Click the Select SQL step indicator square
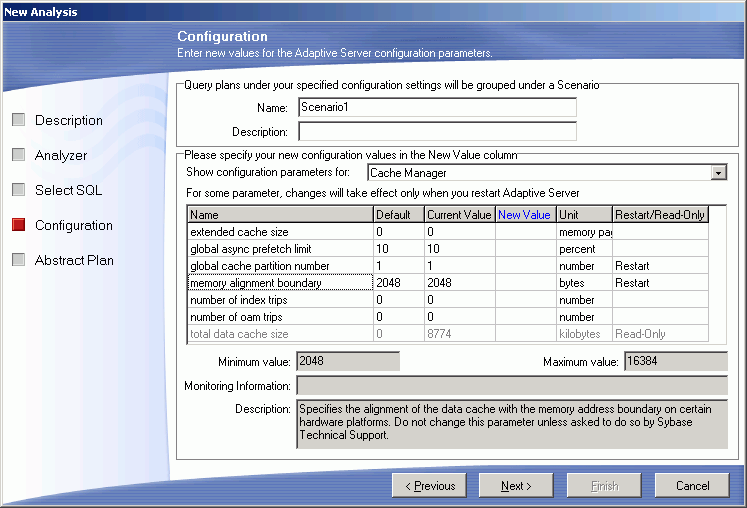This screenshot has width=747, height=508. point(18,190)
